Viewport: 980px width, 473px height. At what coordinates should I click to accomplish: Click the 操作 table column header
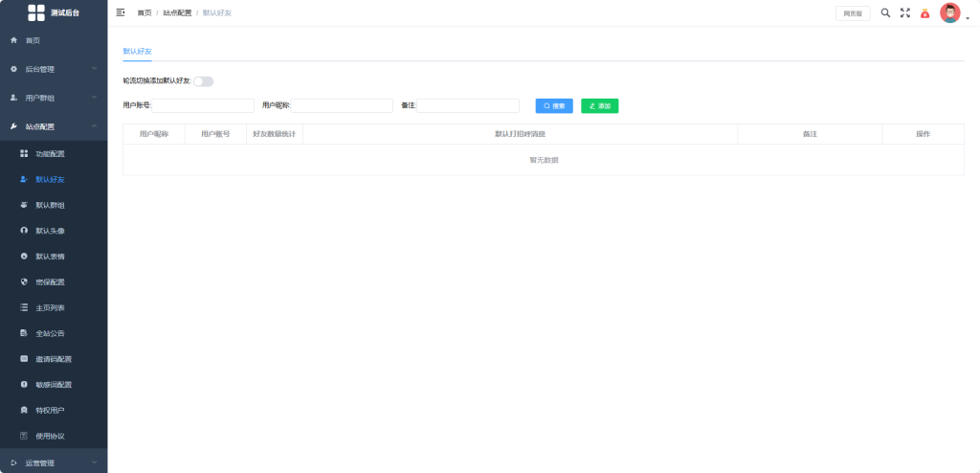(x=924, y=134)
